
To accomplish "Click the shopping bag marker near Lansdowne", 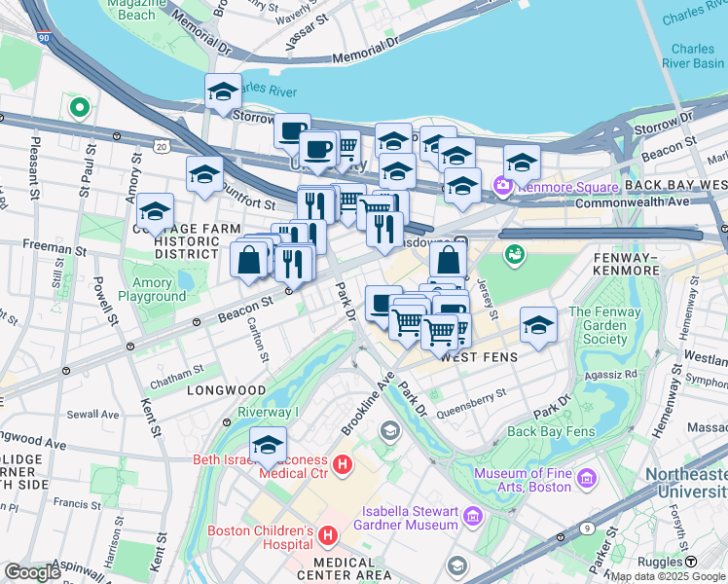I will pyautogui.click(x=449, y=262).
